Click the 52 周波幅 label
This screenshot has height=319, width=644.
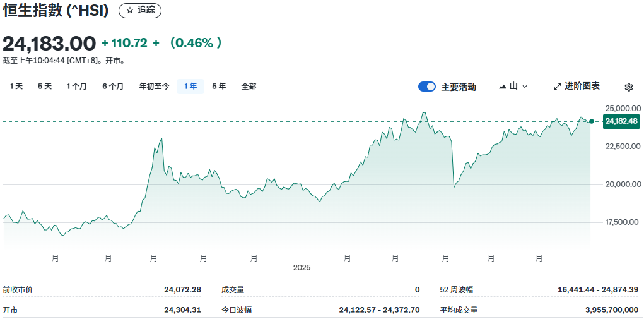point(456,290)
